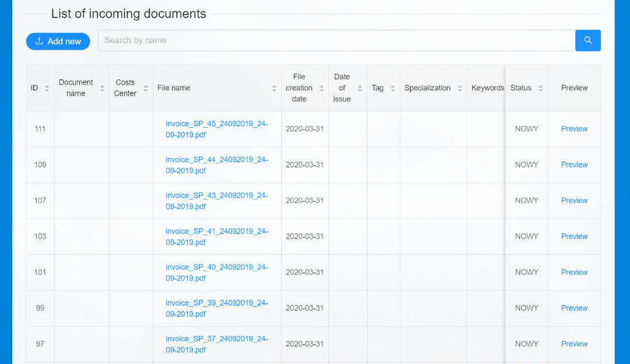
Task: Click the Add new button
Action: [x=58, y=41]
